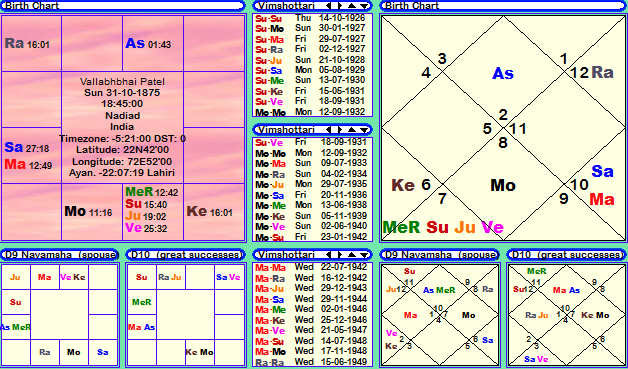Click right arrow in top Vimshottari header
628x369 pixels.
click(x=339, y=6)
